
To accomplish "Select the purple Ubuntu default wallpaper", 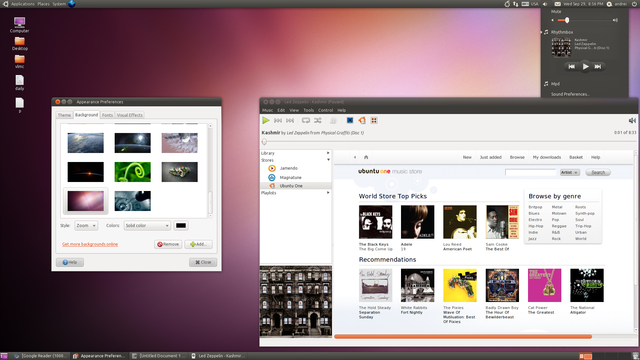I will (x=86, y=201).
